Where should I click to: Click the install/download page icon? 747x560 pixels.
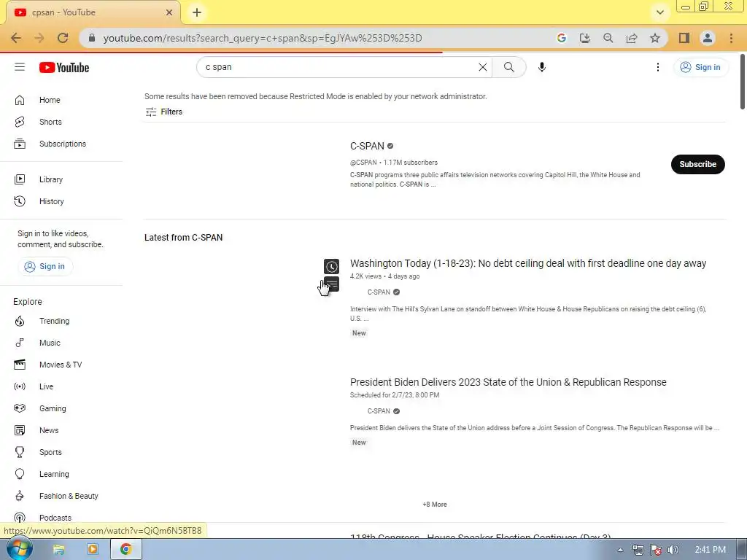585,38
